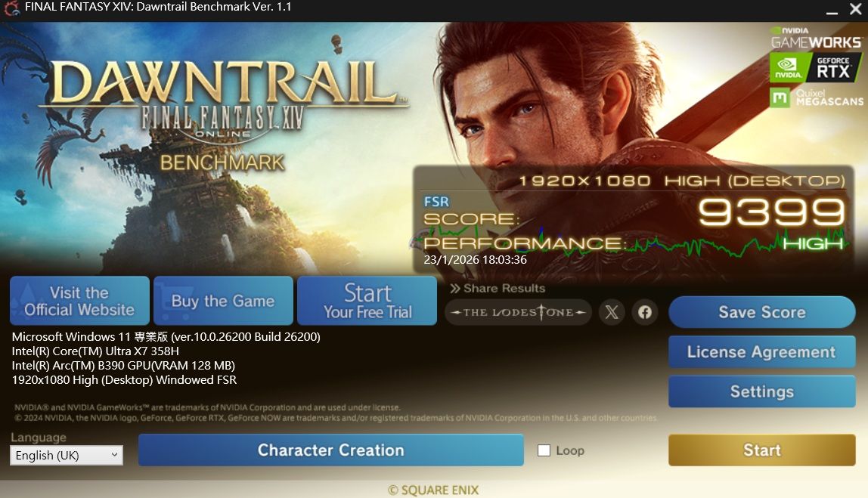The image size is (868, 498).
Task: Select Start Your Free Trial
Action: (x=367, y=301)
